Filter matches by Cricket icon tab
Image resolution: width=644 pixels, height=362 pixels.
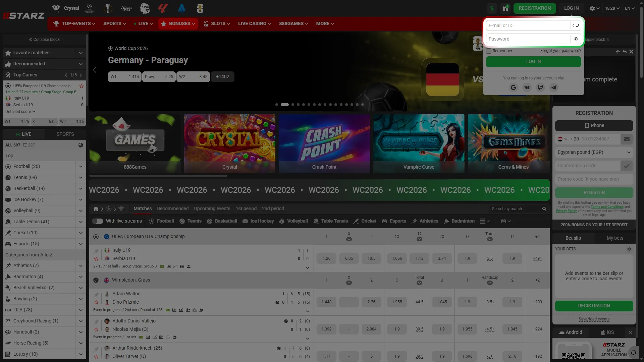pos(365,221)
